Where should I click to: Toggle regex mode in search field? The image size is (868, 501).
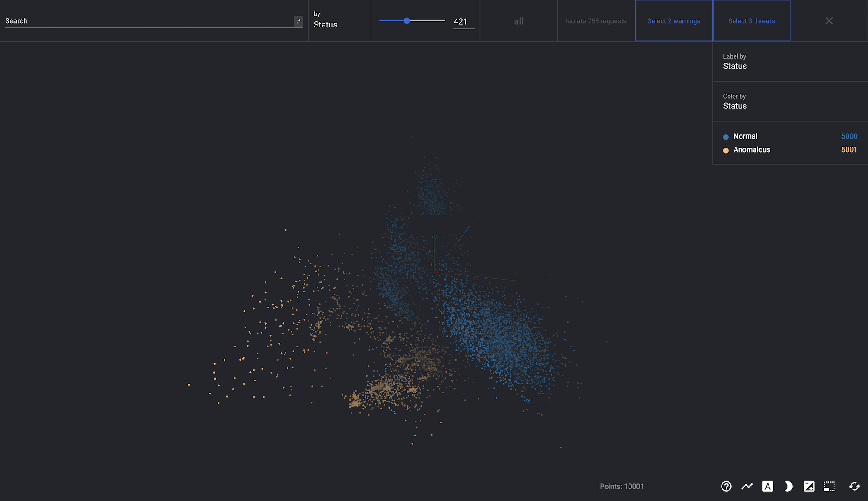[298, 21]
